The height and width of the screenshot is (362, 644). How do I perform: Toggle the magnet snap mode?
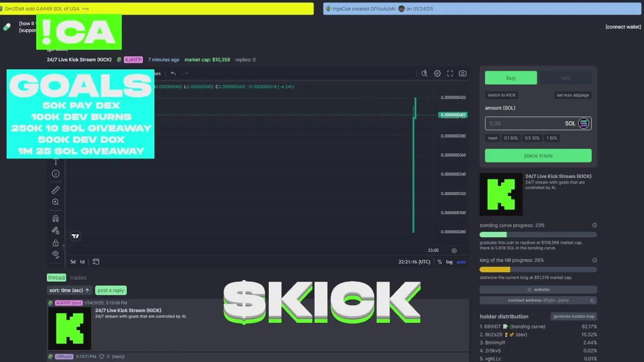[x=55, y=218]
